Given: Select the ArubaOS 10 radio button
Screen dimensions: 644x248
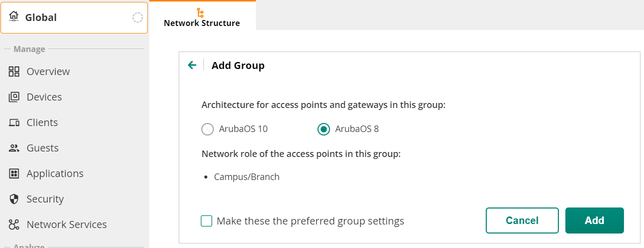Looking at the screenshot, I should [x=207, y=129].
